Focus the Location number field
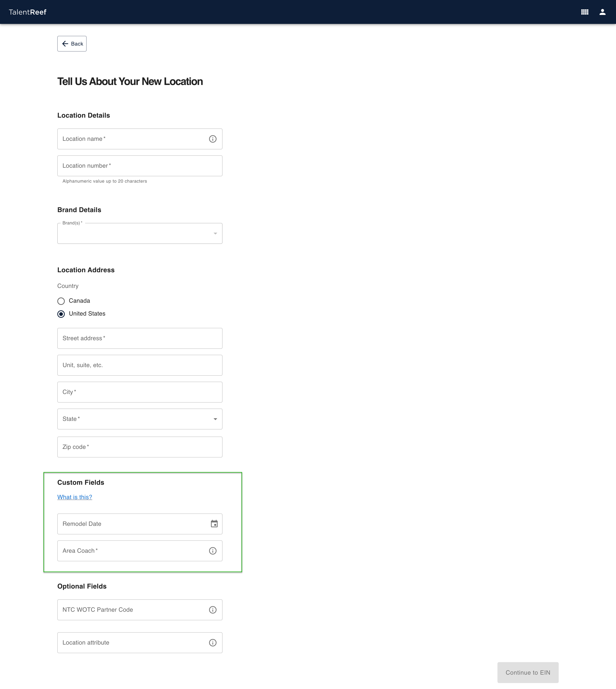616x689 pixels. (140, 166)
